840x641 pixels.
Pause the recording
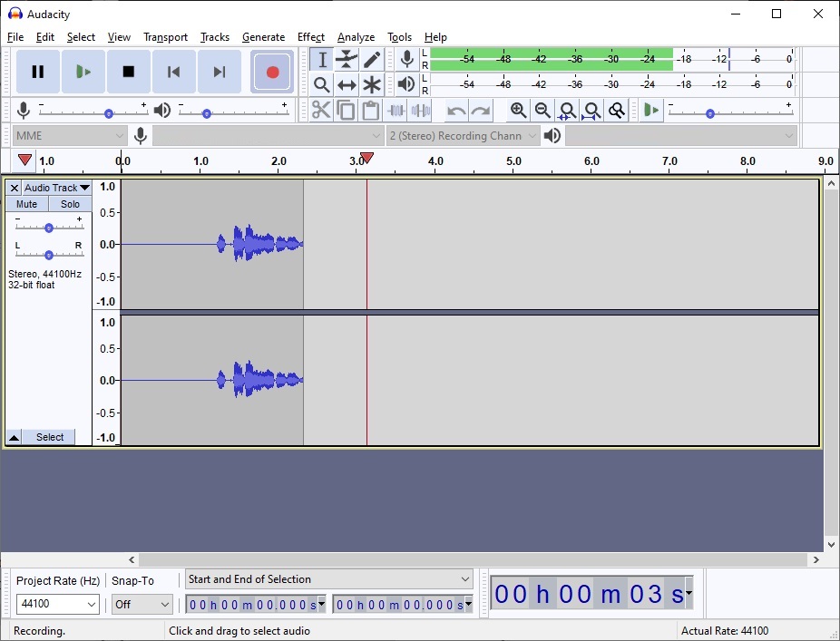37,72
